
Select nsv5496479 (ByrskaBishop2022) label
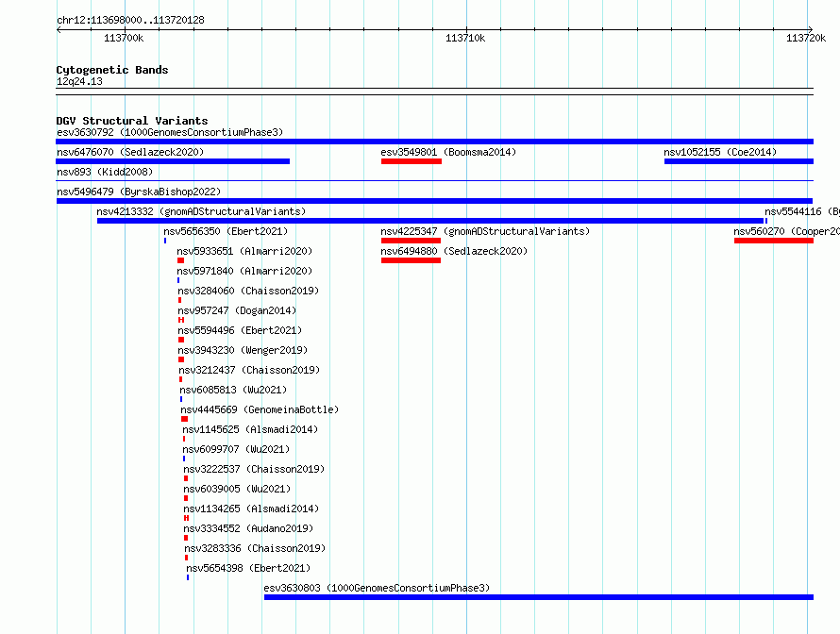[x=139, y=192]
